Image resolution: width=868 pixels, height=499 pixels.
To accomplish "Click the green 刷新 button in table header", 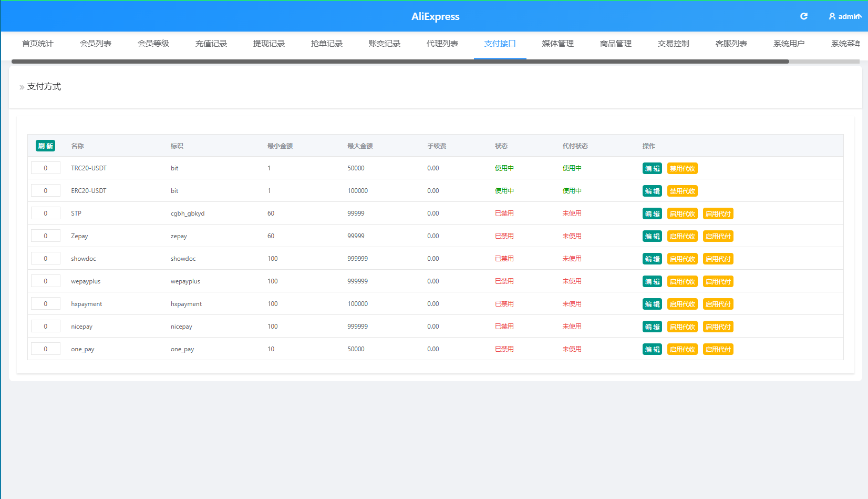I will pyautogui.click(x=46, y=146).
